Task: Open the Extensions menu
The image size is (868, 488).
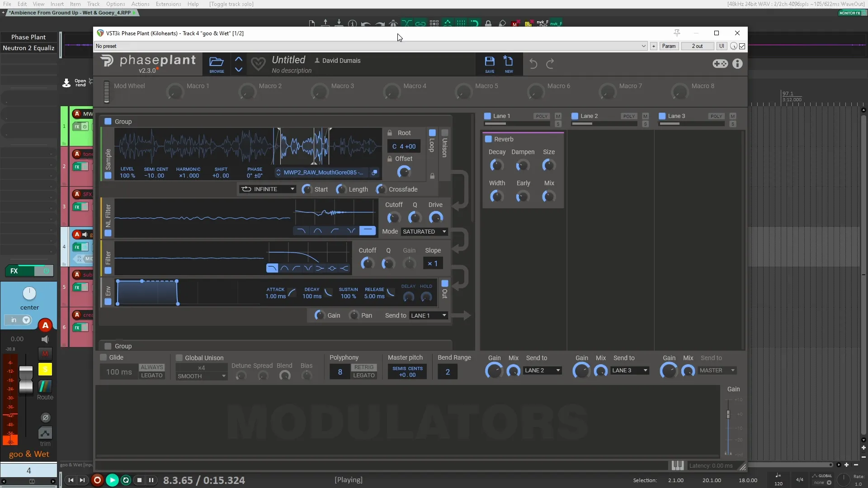Action: [x=168, y=4]
